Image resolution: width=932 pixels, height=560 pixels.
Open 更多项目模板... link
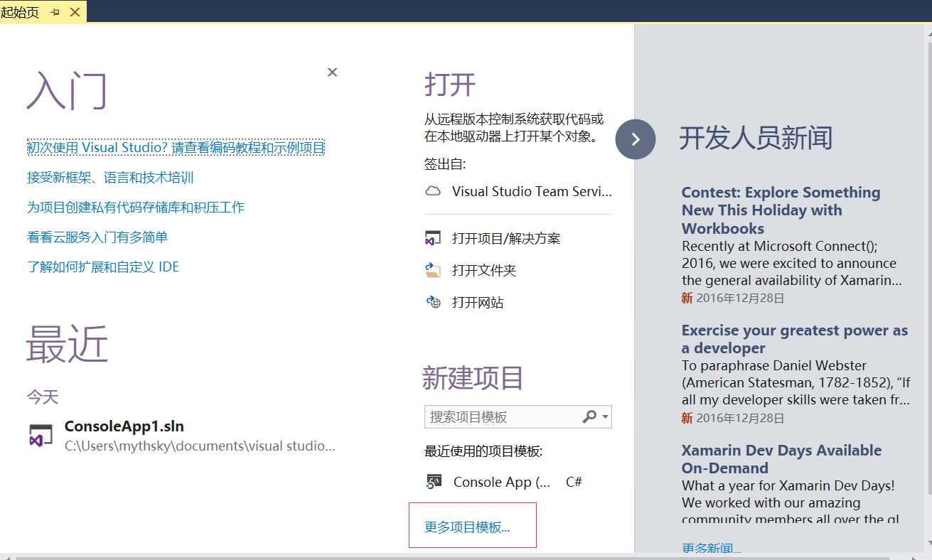(468, 527)
